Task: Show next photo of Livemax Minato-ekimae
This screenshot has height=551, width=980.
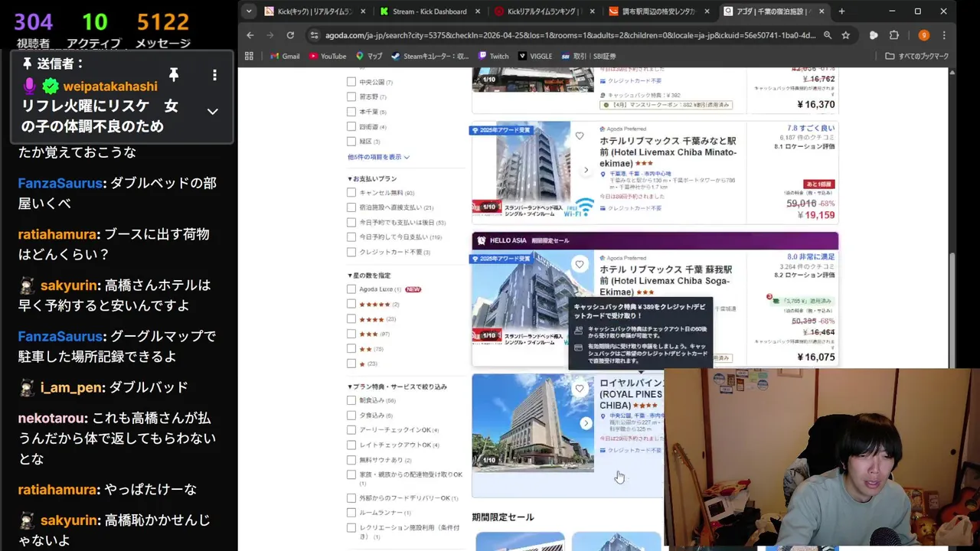Action: 586,170
